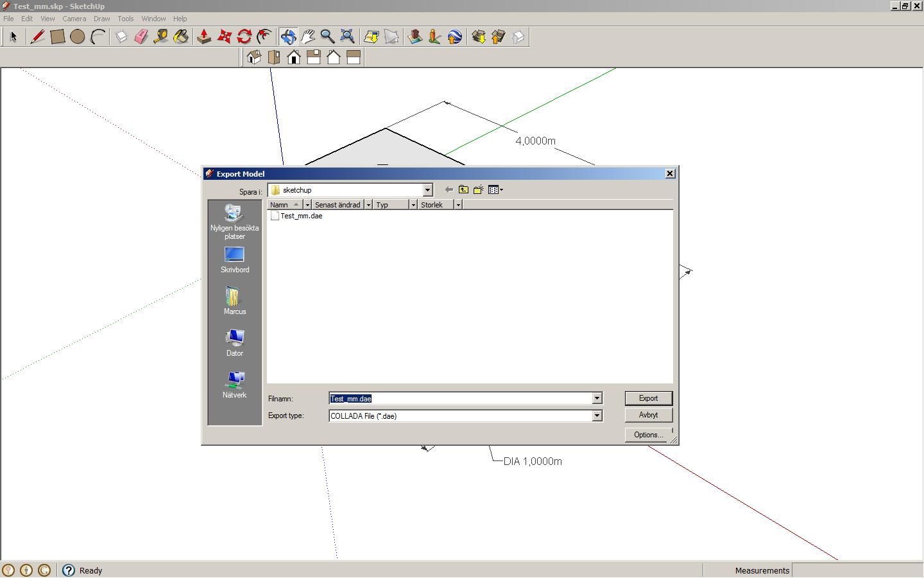
Task: Pick the Paint Bucket tool
Action: [x=181, y=37]
